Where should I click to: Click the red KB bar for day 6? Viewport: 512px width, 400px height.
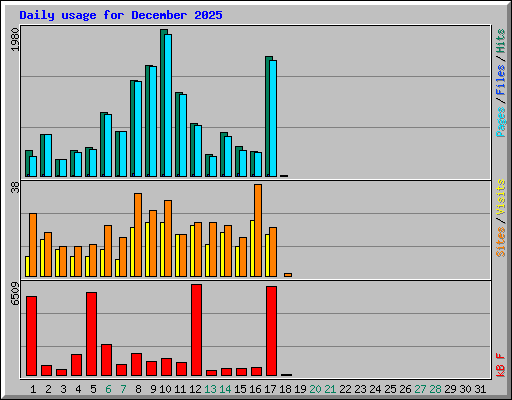click(x=106, y=360)
